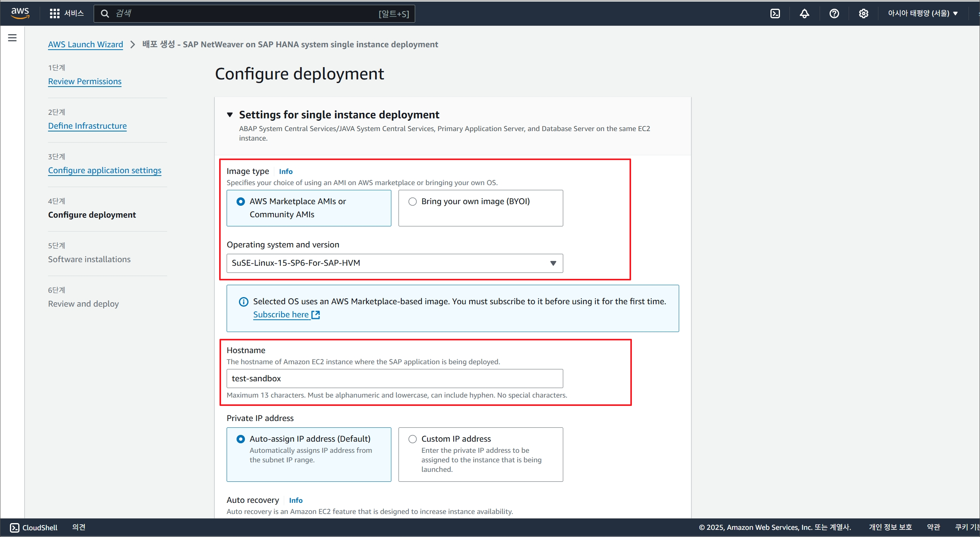The height and width of the screenshot is (537, 980).
Task: Open the settings gear icon
Action: (x=863, y=14)
